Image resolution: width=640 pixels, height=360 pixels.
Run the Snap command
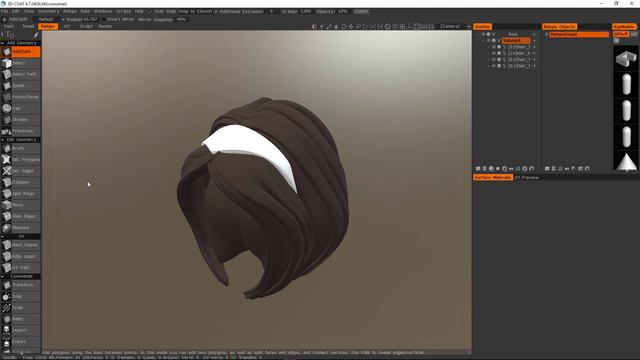(20, 296)
